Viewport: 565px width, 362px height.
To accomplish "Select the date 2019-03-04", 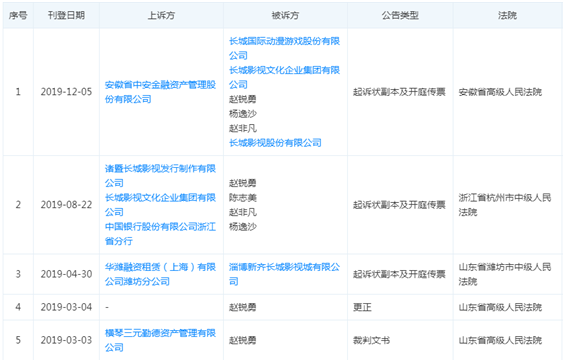I will 66,307.
